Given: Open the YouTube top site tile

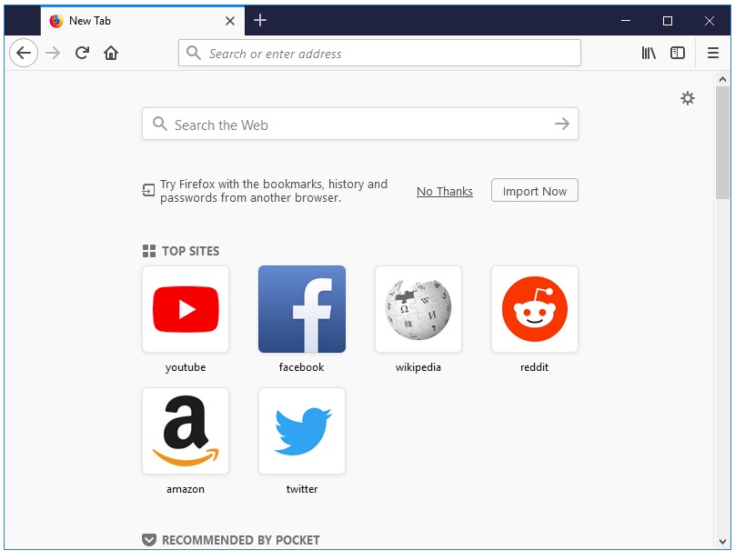Looking at the screenshot, I should click(186, 309).
